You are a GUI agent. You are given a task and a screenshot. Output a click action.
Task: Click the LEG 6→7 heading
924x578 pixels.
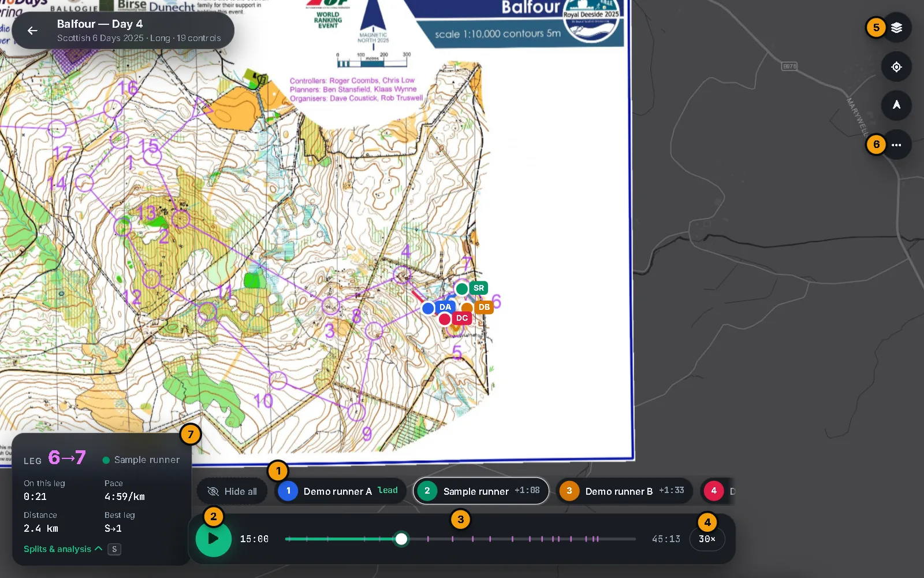click(55, 458)
